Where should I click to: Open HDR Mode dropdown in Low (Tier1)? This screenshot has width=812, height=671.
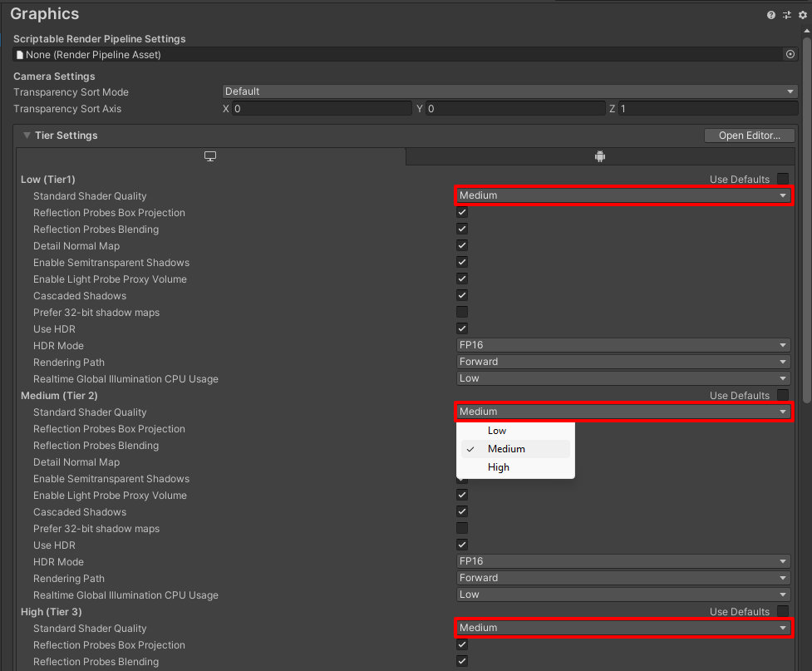623,345
